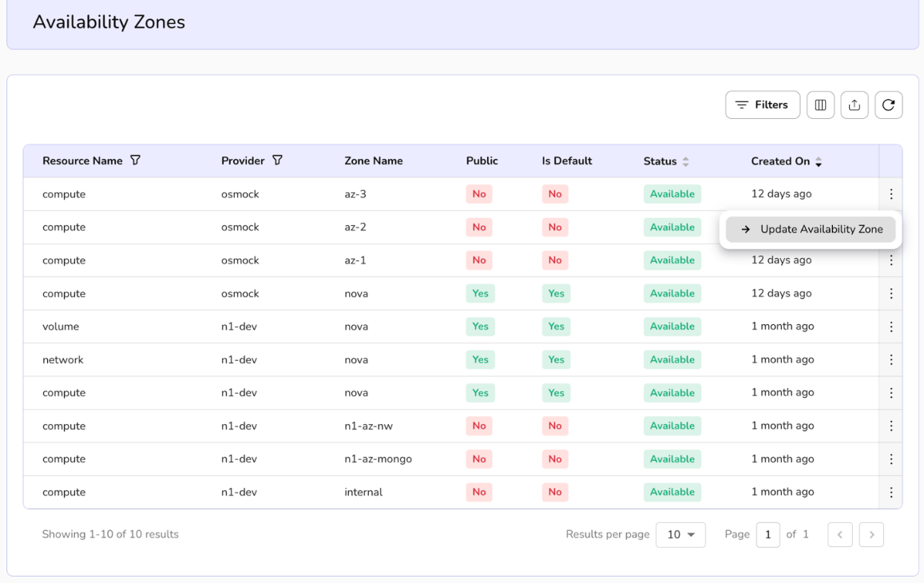Viewport: 924px width, 583px height.
Task: Refresh the availability zones table
Action: click(x=888, y=105)
